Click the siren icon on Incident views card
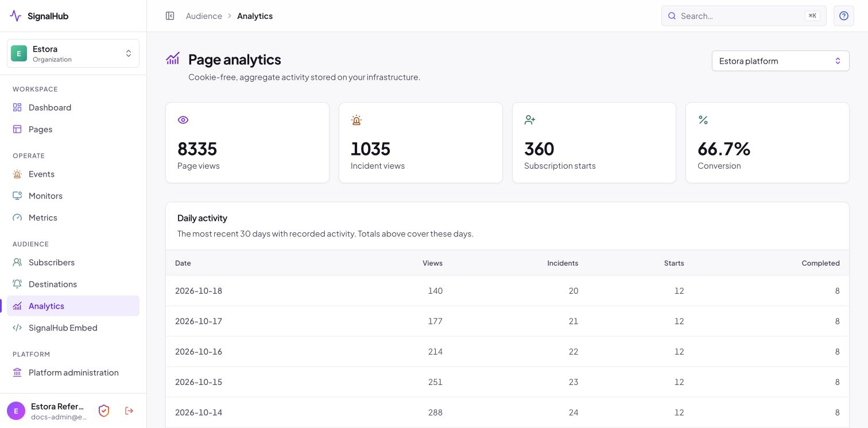This screenshot has width=868, height=428. 356,120
